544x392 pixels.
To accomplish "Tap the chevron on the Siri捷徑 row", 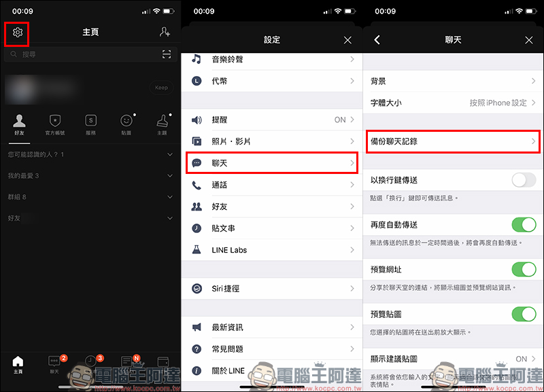I will pos(352,289).
